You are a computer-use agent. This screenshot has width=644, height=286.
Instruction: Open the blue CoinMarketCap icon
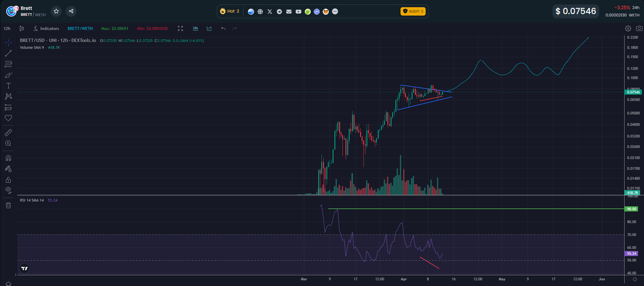tap(317, 11)
